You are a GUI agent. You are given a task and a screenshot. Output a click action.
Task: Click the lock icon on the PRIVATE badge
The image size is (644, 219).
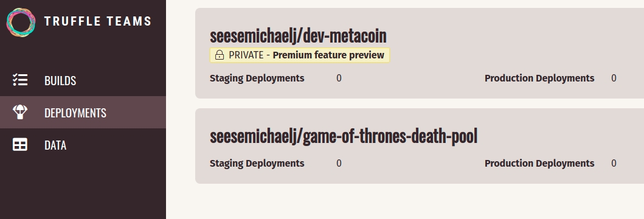click(x=220, y=55)
